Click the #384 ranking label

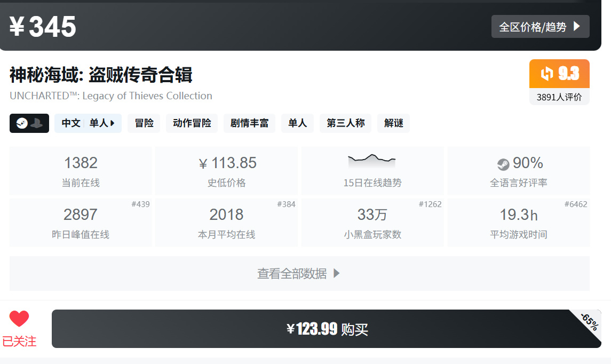coord(287,204)
